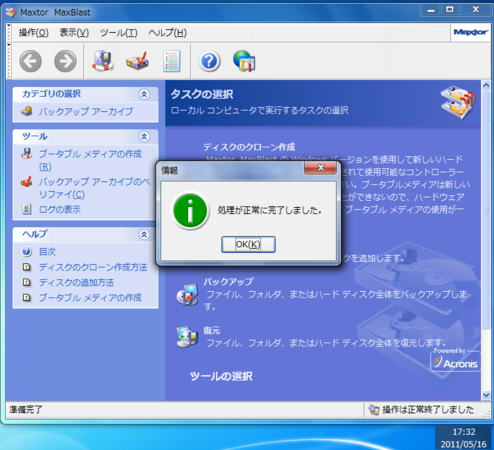Click 操作は正常終了しました status text
The width and height of the screenshot is (494, 450).
(428, 410)
